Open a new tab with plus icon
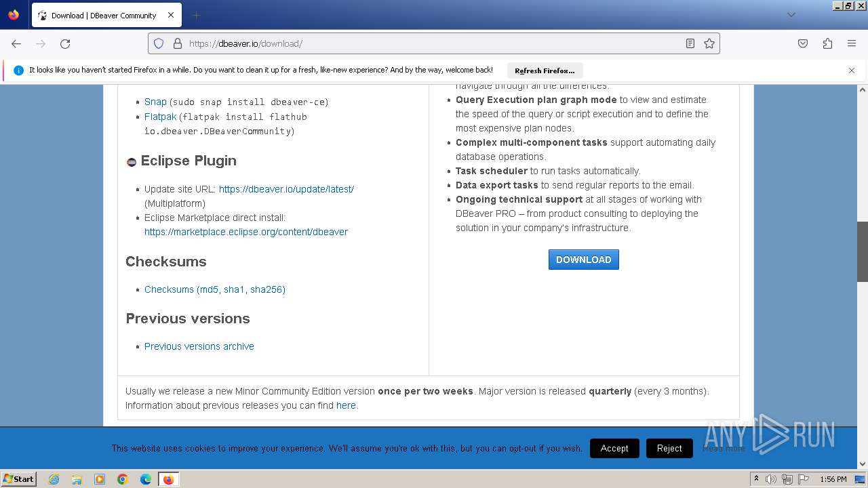 (196, 15)
